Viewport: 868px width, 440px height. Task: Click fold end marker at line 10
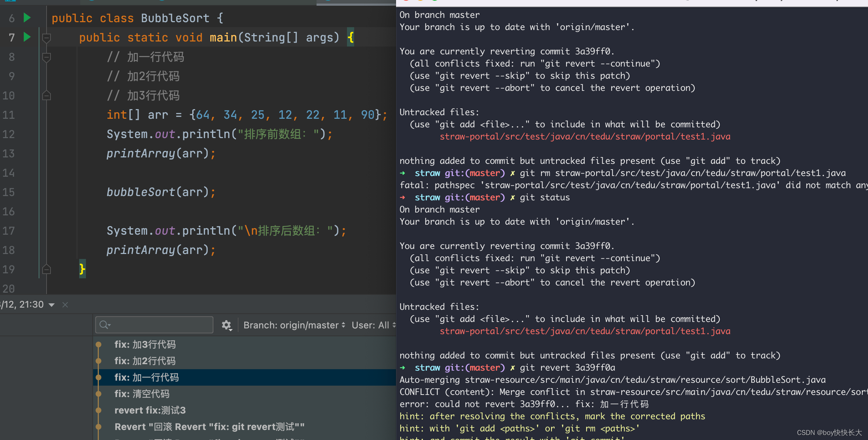coord(47,96)
